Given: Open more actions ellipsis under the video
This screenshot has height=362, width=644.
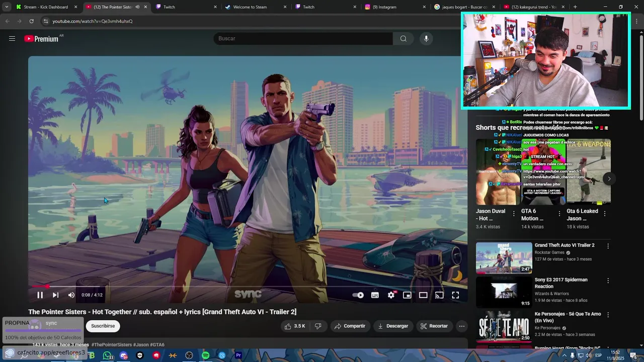Looking at the screenshot, I should [461, 326].
